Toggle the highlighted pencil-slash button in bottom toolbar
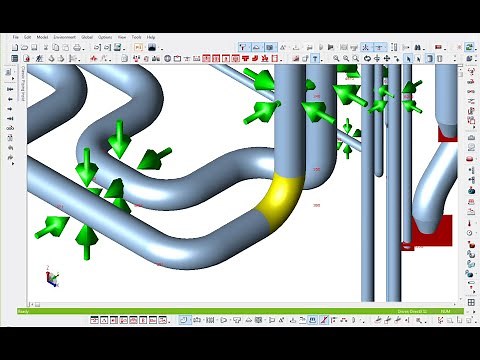 coord(324,320)
